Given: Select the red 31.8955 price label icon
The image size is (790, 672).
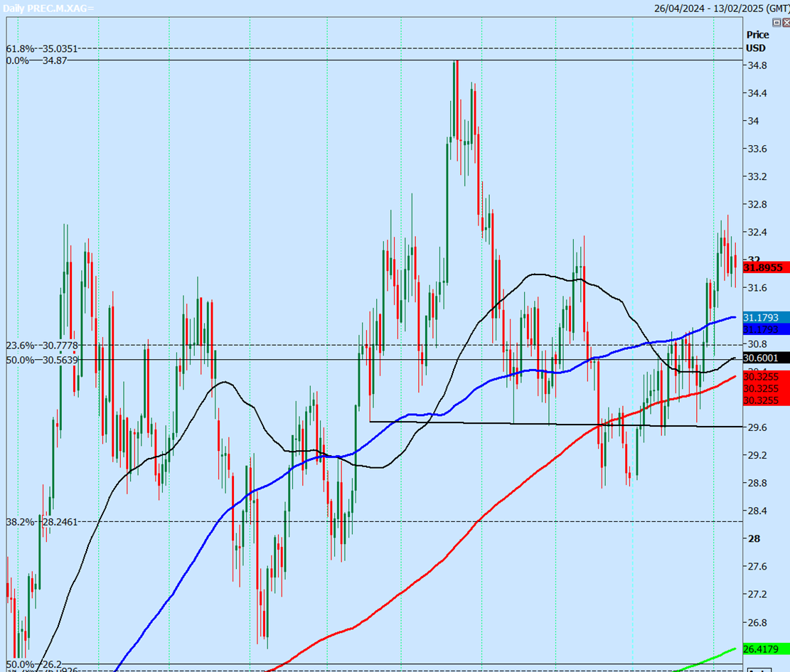Looking at the screenshot, I should tap(764, 268).
